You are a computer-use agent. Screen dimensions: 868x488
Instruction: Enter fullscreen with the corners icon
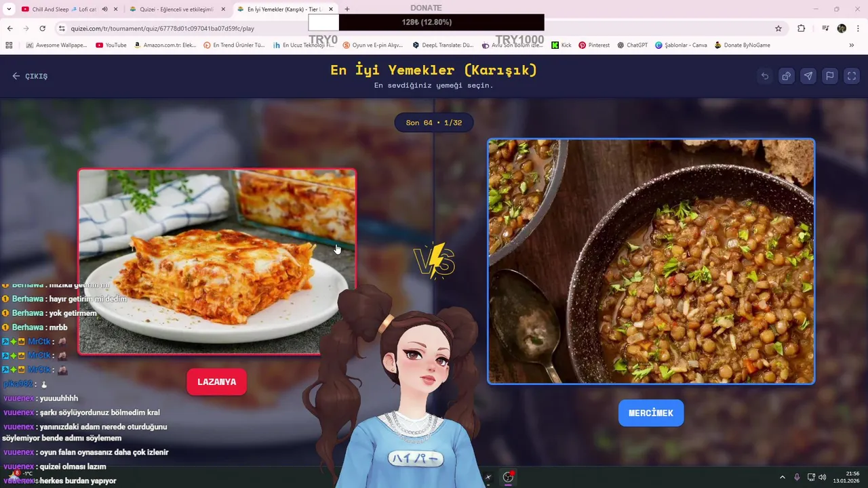852,76
